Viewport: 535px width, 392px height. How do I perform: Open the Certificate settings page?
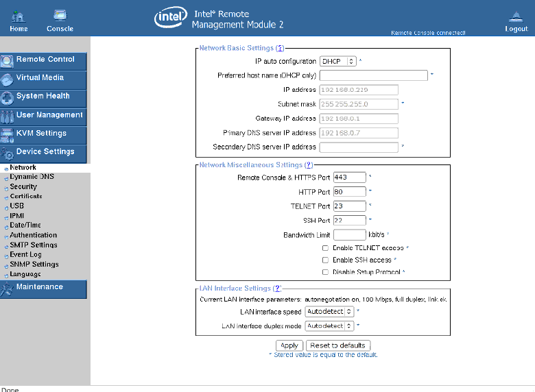(26, 196)
